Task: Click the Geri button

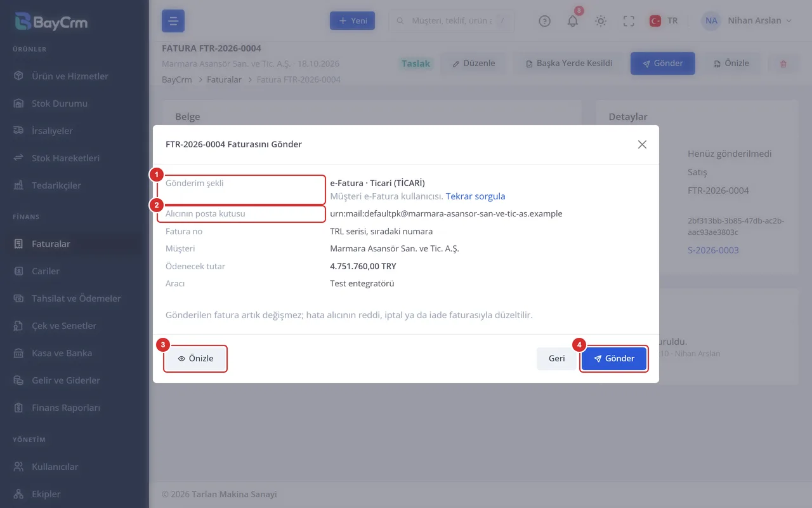Action: point(556,359)
